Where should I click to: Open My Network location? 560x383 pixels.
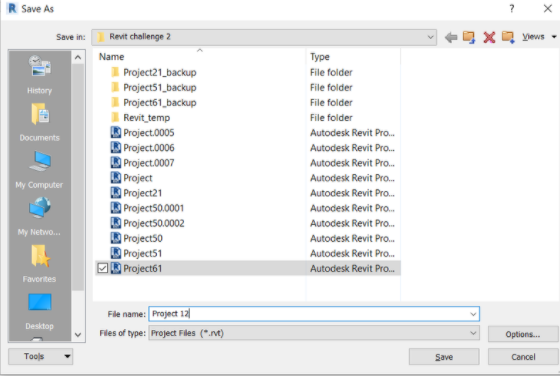(x=39, y=217)
